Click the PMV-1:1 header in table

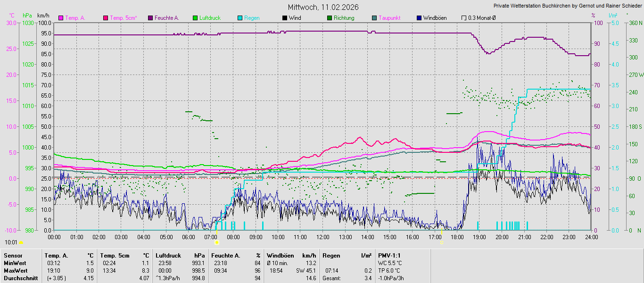389,255
